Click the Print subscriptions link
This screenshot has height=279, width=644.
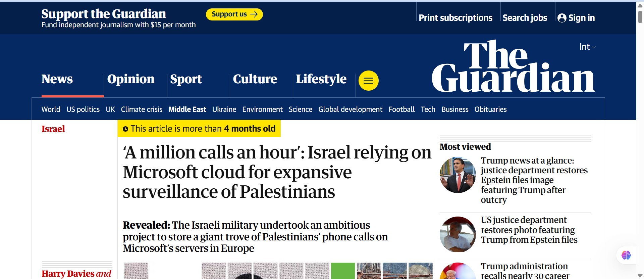pos(455,18)
